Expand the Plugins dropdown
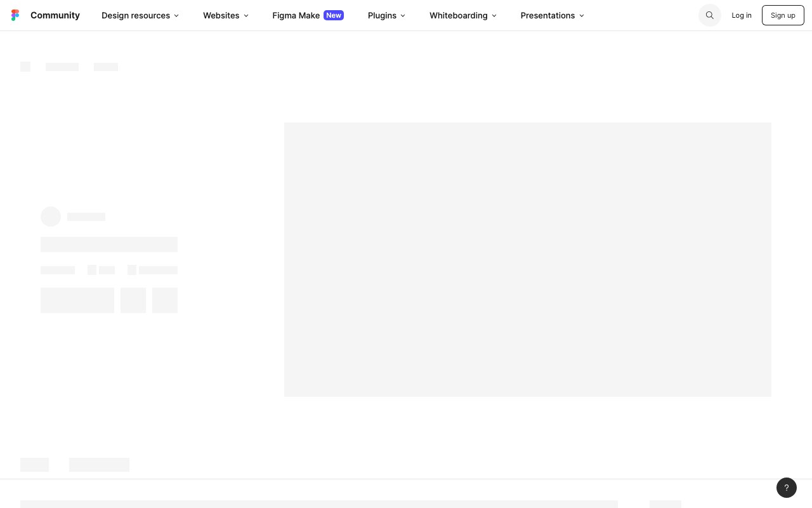This screenshot has width=812, height=508. (403, 16)
